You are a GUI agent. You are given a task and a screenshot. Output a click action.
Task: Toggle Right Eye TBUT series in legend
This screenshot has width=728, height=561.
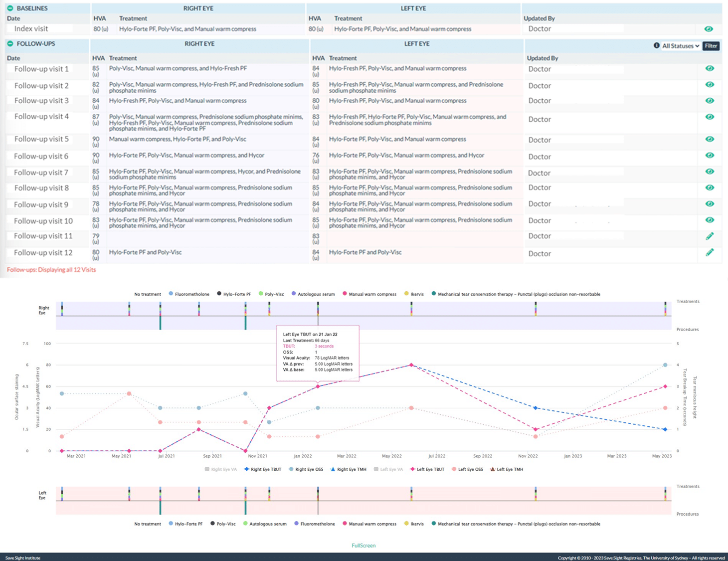[262, 469]
